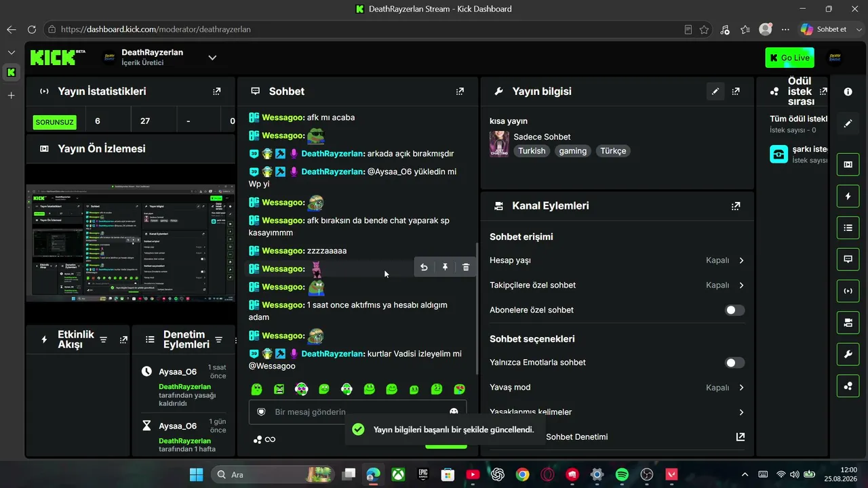Select the Turkish tag
Image resolution: width=868 pixels, height=488 pixels.
point(532,151)
